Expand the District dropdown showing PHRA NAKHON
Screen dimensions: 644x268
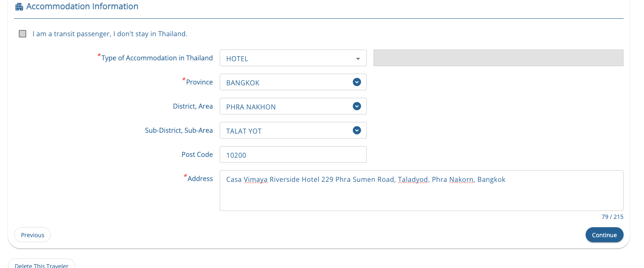(288, 107)
